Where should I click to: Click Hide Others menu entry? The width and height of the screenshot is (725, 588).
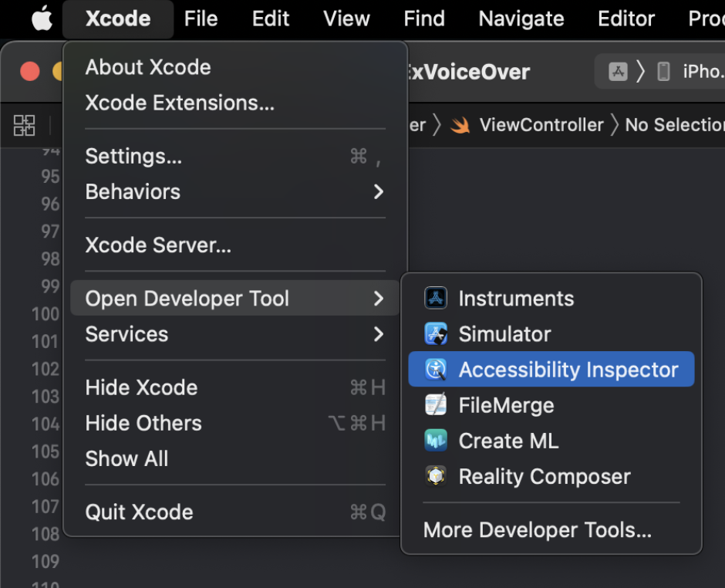143,423
